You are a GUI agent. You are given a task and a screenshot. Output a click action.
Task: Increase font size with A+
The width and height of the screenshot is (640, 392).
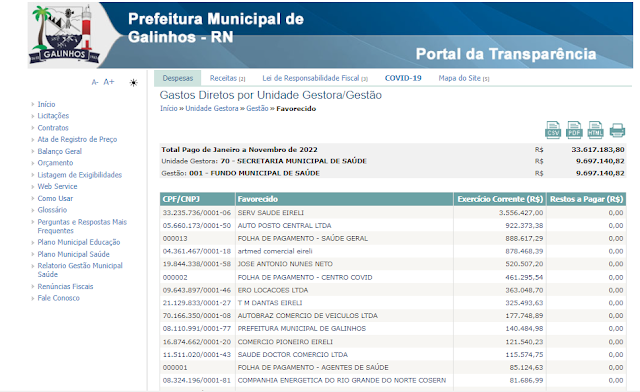[109, 82]
